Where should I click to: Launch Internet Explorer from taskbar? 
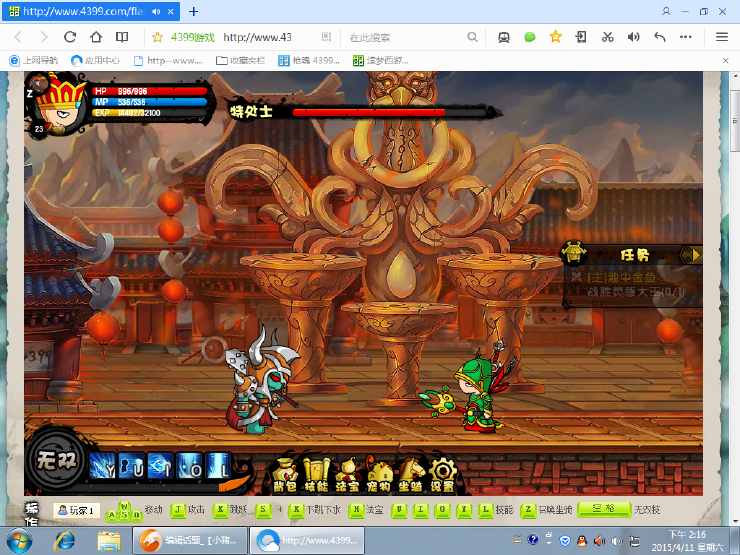coord(64,541)
